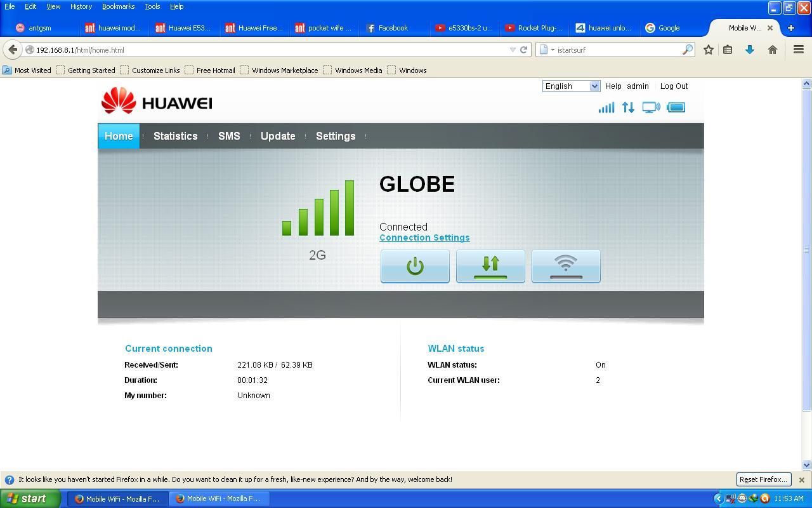Click the power connect/disconnect button
This screenshot has height=508, width=812.
(415, 266)
